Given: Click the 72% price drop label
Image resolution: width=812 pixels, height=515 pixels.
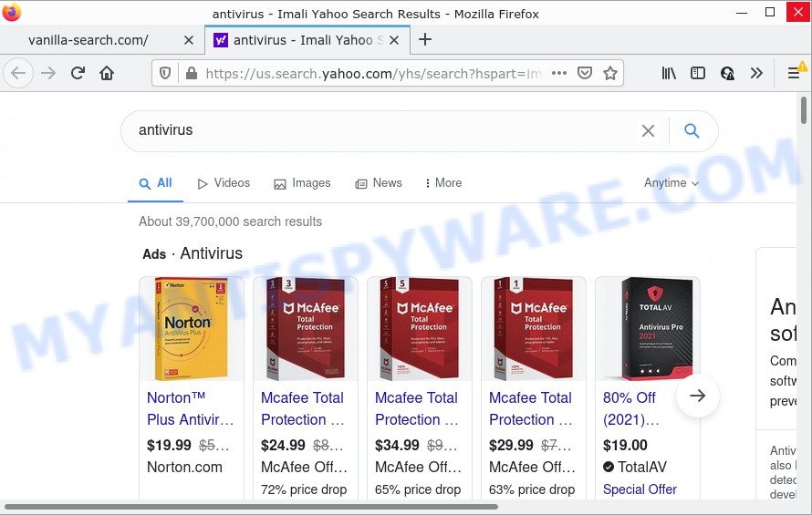Looking at the screenshot, I should click(x=304, y=489).
